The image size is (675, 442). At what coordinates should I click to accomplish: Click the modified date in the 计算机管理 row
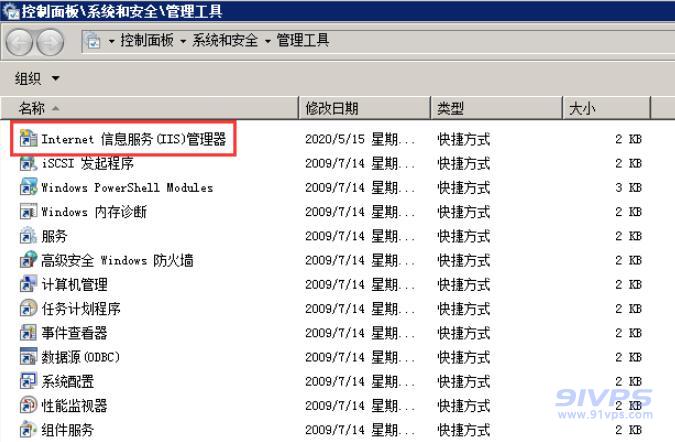coord(360,284)
